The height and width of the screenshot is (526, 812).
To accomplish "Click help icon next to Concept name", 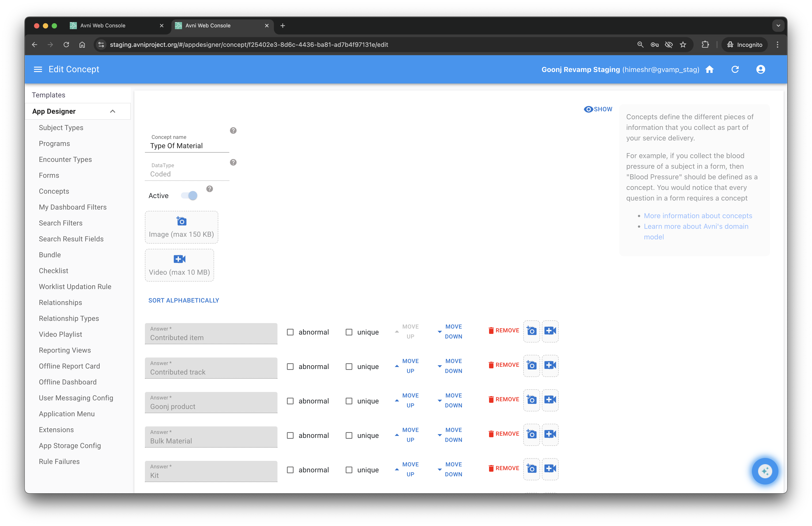I will coord(233,131).
